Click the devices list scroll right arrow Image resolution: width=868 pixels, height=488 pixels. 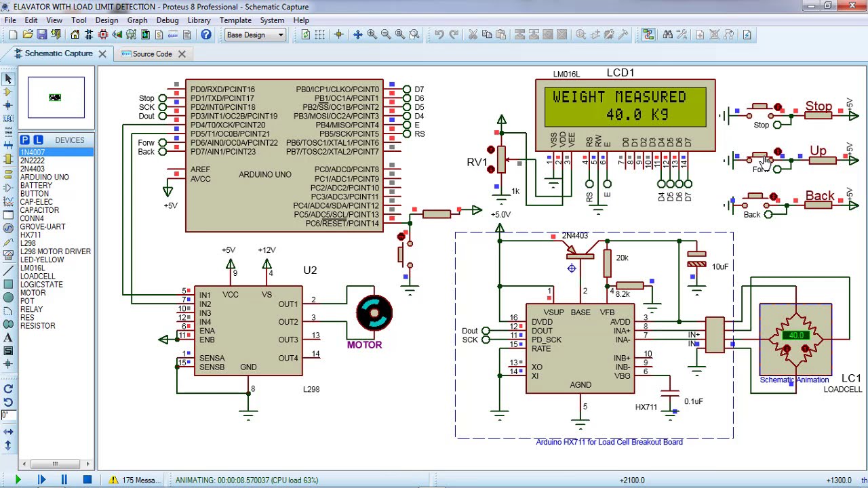(x=88, y=464)
